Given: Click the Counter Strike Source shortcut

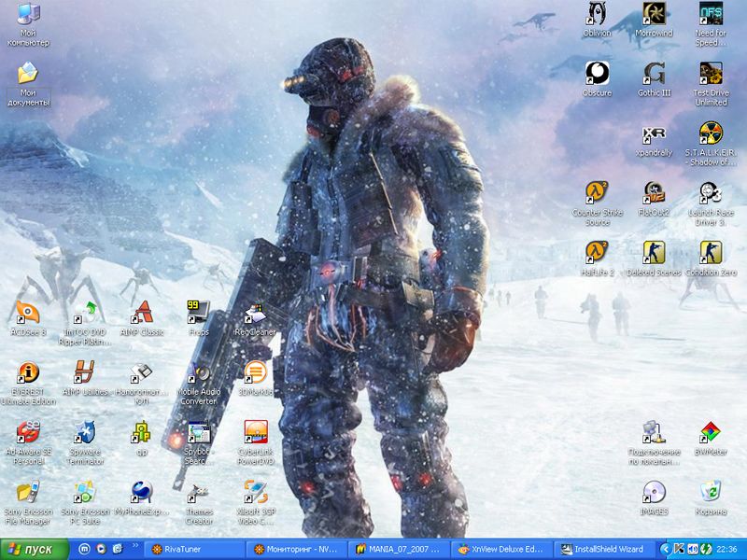Looking at the screenshot, I should point(597,193).
